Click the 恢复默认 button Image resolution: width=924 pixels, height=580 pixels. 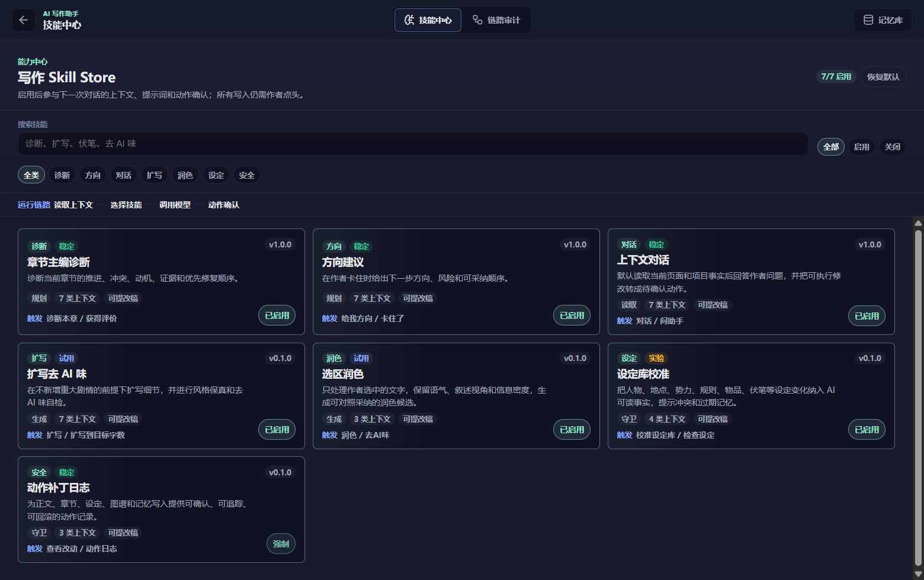click(883, 77)
